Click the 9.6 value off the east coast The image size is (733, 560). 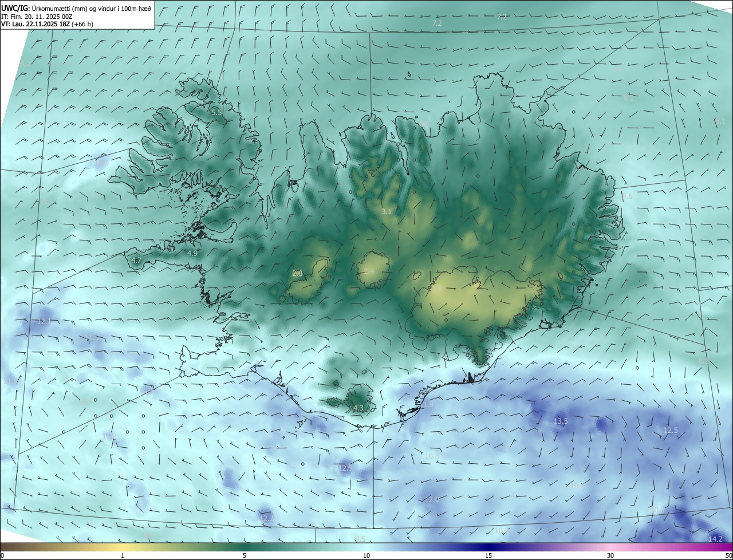627,196
